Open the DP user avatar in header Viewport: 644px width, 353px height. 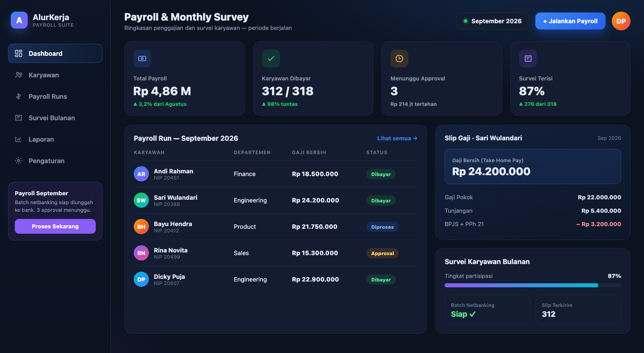(x=621, y=21)
